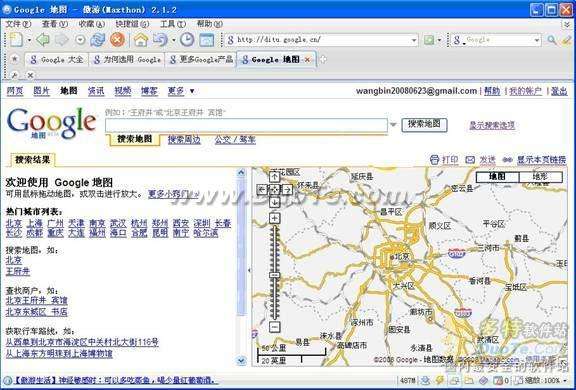Open the back/forward history dropdown
The height and width of the screenshot is (390, 576).
point(80,40)
